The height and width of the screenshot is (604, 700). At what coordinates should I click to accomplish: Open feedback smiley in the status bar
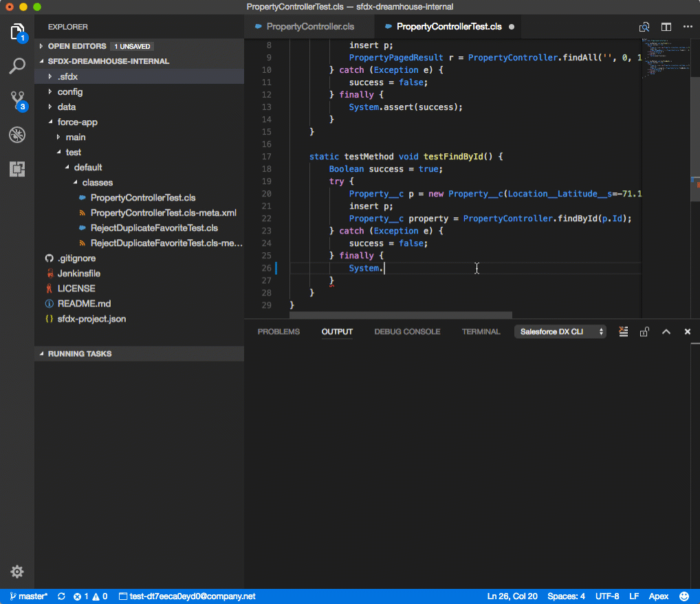coord(683,596)
